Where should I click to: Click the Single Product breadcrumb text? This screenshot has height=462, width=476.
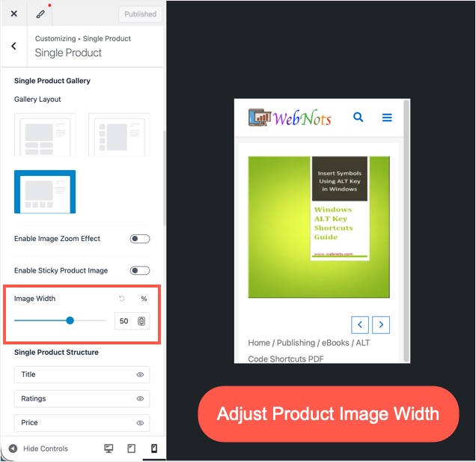point(106,39)
